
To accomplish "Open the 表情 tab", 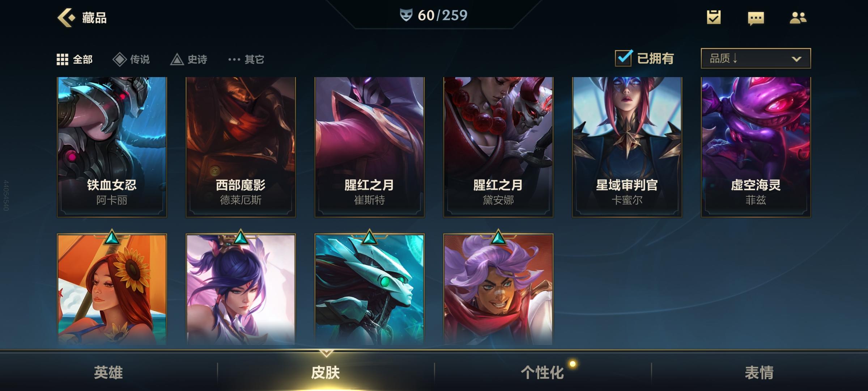I will pos(759,373).
